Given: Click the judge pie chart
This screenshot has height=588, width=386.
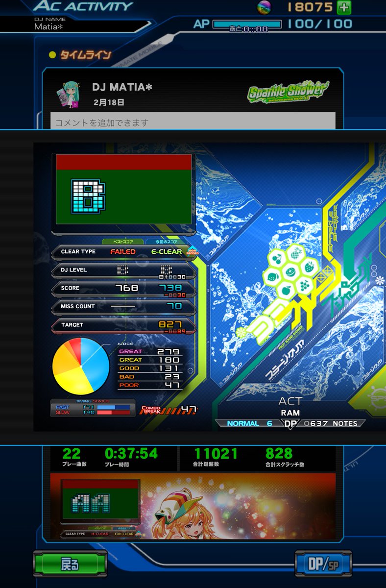Looking at the screenshot, I should click(x=81, y=366).
